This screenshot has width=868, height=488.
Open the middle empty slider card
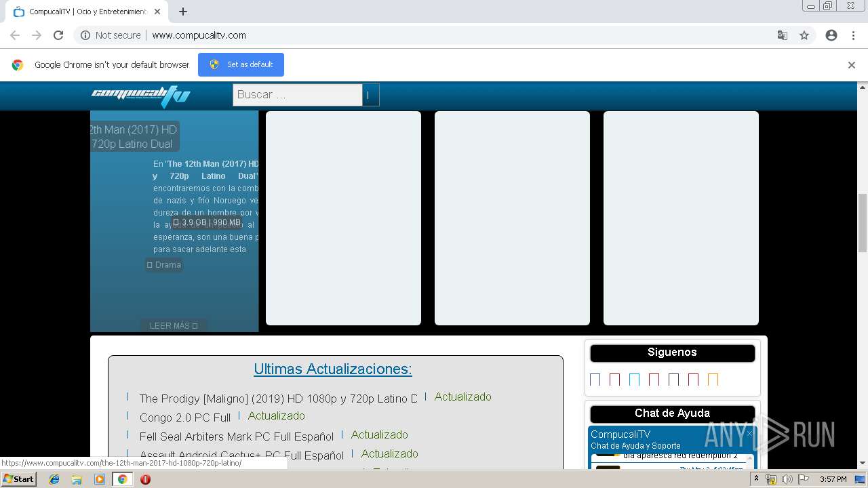(512, 218)
